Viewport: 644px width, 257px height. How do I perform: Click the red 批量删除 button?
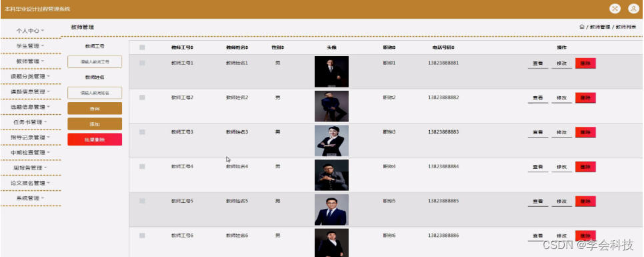point(95,140)
